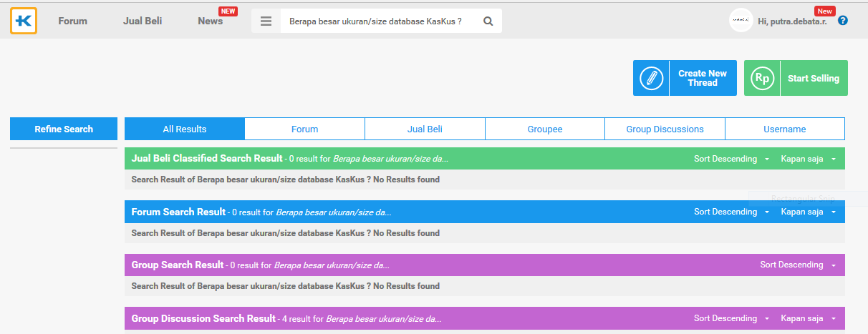The image size is (868, 334).
Task: Switch to the Group Discussions tab
Action: [x=665, y=129]
